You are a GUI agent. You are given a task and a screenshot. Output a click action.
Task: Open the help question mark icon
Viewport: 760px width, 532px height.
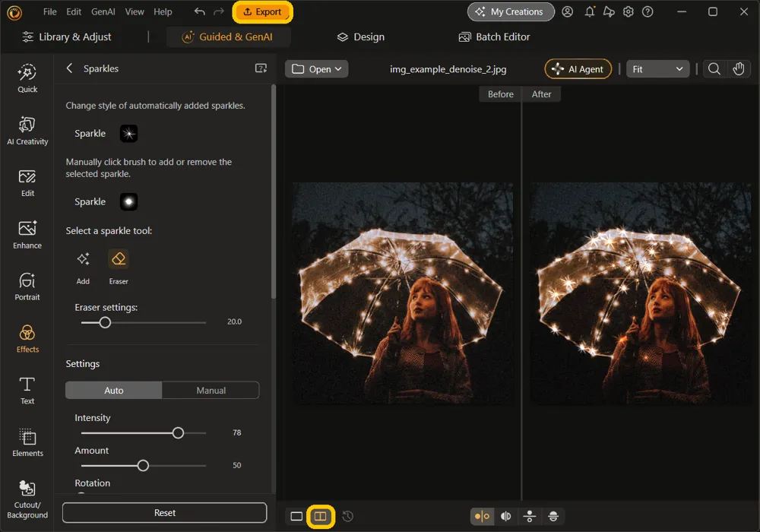coord(648,11)
